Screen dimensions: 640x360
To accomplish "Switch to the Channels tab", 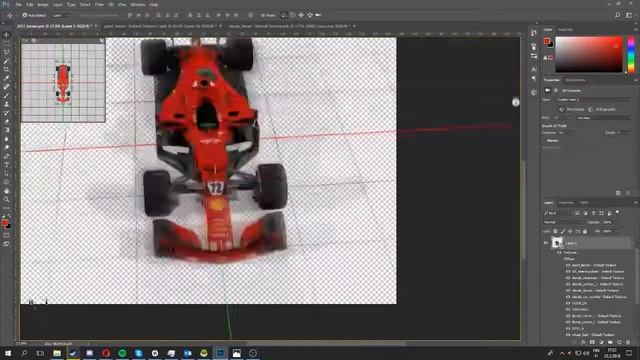I will (x=566, y=202).
